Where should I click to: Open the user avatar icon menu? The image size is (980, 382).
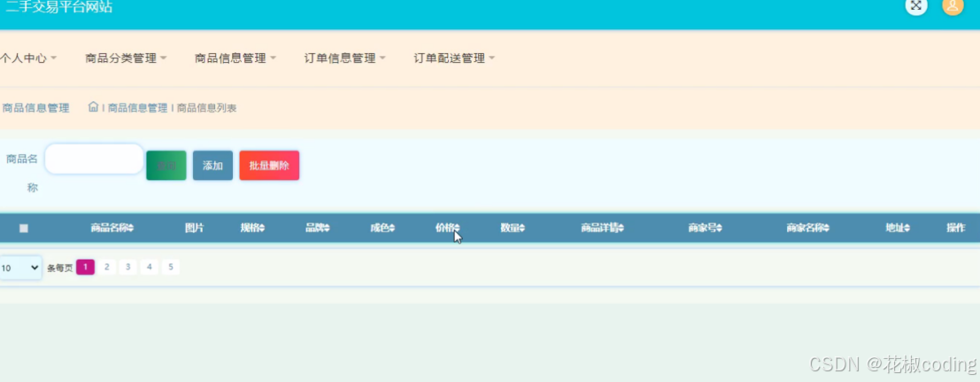pyautogui.click(x=953, y=5)
